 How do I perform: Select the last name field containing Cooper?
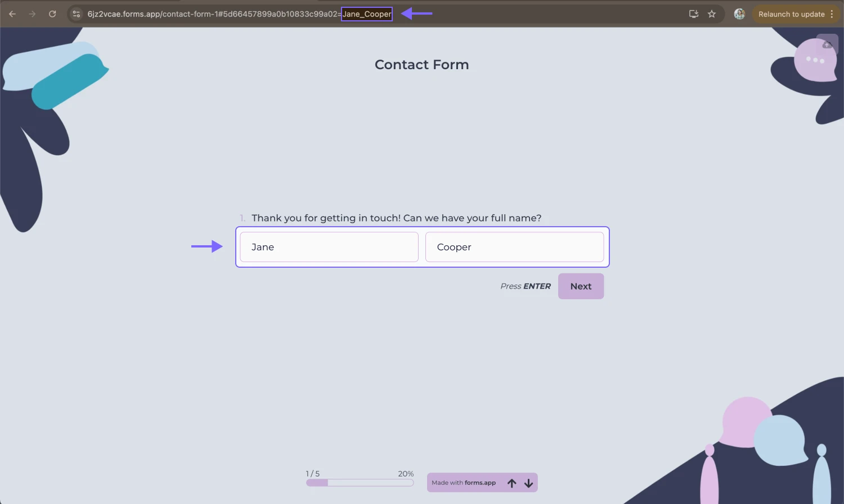coord(514,247)
